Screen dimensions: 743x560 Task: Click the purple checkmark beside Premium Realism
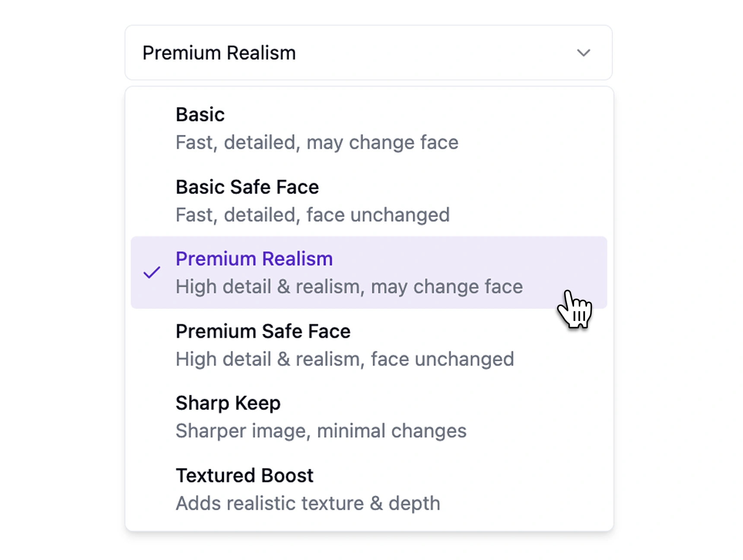[x=152, y=273]
